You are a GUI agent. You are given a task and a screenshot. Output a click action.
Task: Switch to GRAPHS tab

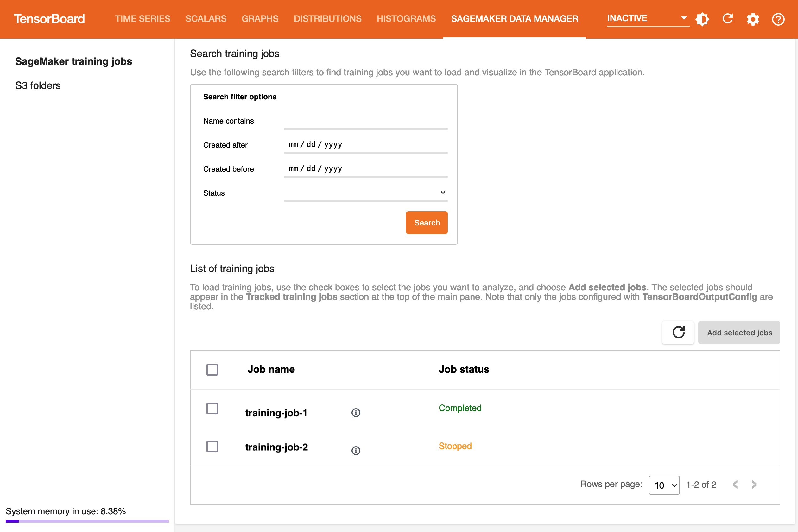point(260,18)
